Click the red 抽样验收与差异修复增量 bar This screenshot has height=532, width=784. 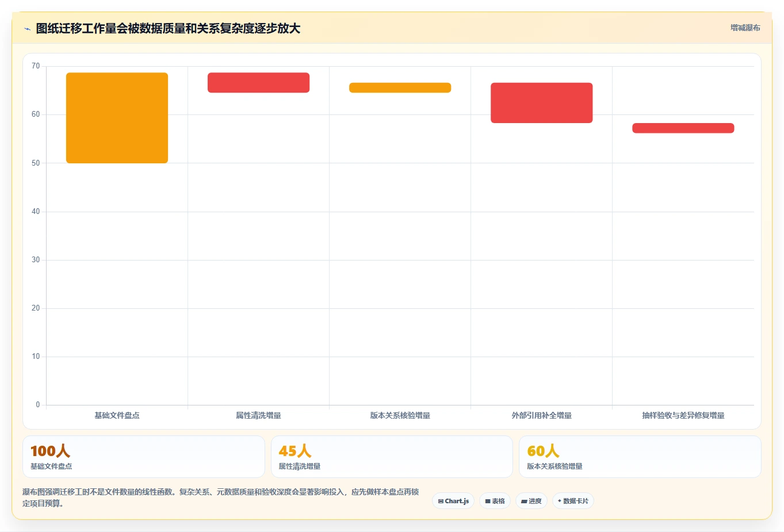point(683,128)
